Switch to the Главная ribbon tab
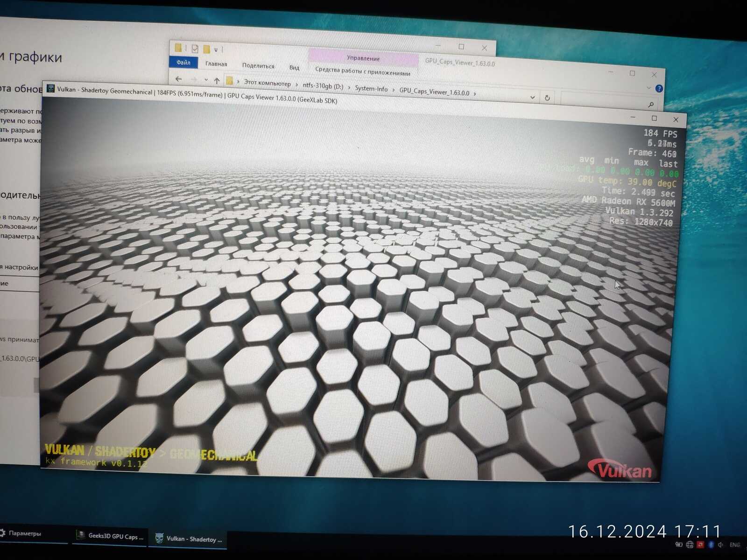The width and height of the screenshot is (747, 560). (216, 64)
